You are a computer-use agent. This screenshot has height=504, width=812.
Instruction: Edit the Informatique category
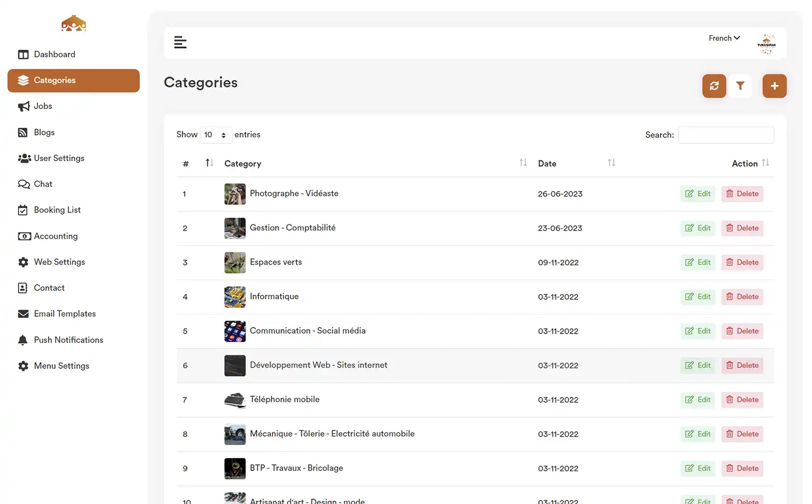(x=697, y=297)
